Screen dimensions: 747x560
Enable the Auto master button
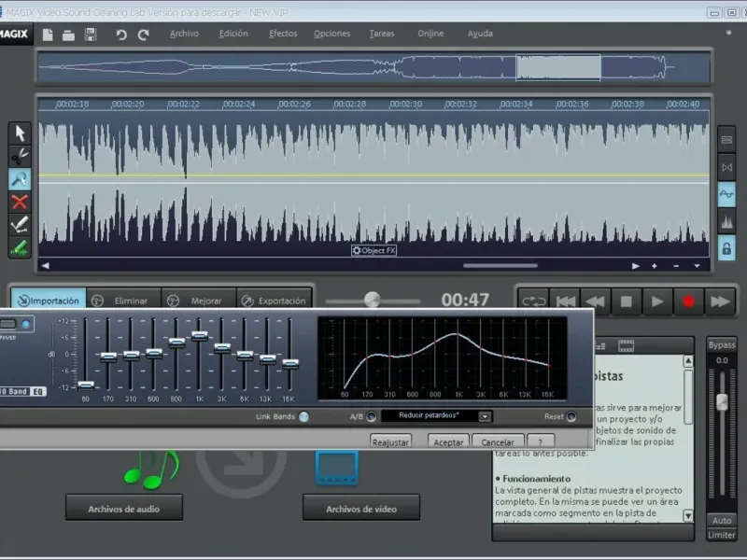[722, 521]
